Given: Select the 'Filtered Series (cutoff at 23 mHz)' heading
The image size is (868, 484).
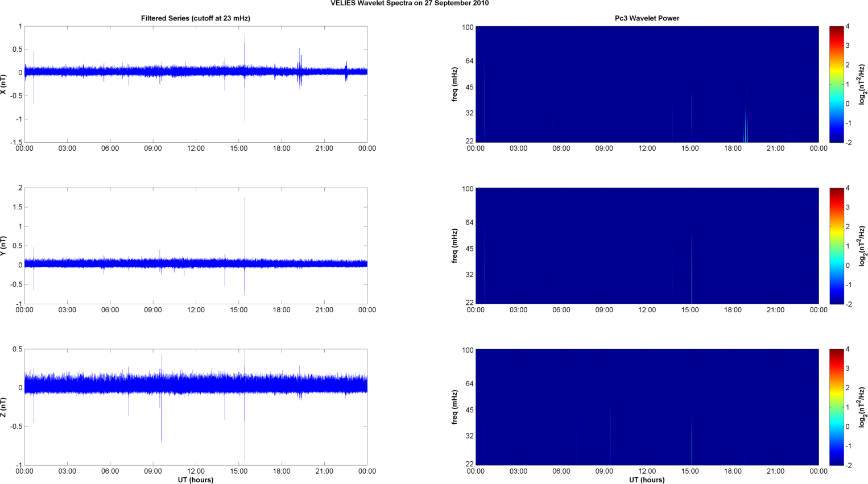Looking at the screenshot, I should [196, 18].
